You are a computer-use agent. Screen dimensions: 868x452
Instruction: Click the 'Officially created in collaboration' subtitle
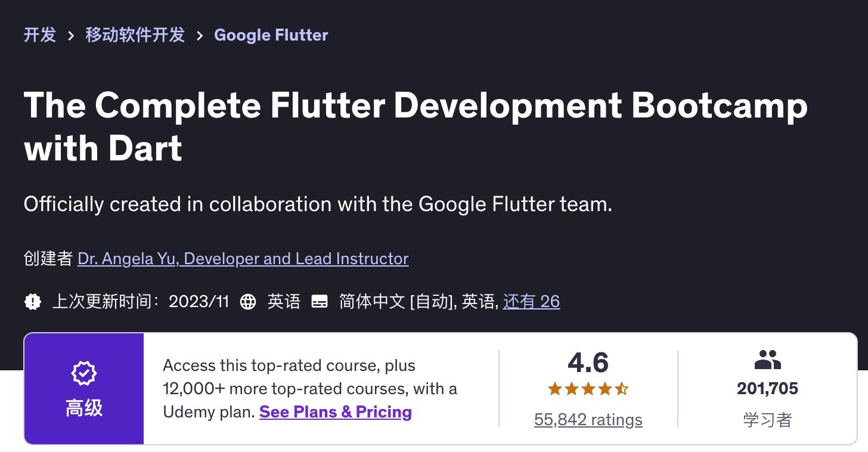point(318,205)
